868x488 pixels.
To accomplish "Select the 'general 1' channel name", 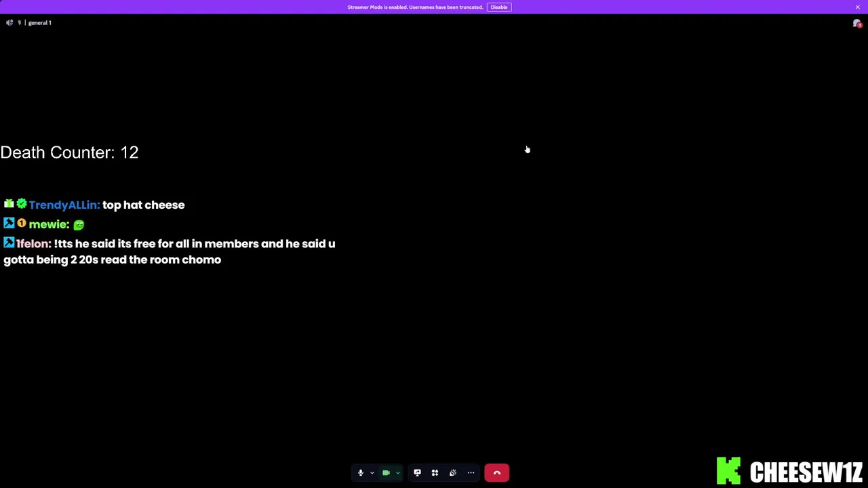I will [x=39, y=22].
